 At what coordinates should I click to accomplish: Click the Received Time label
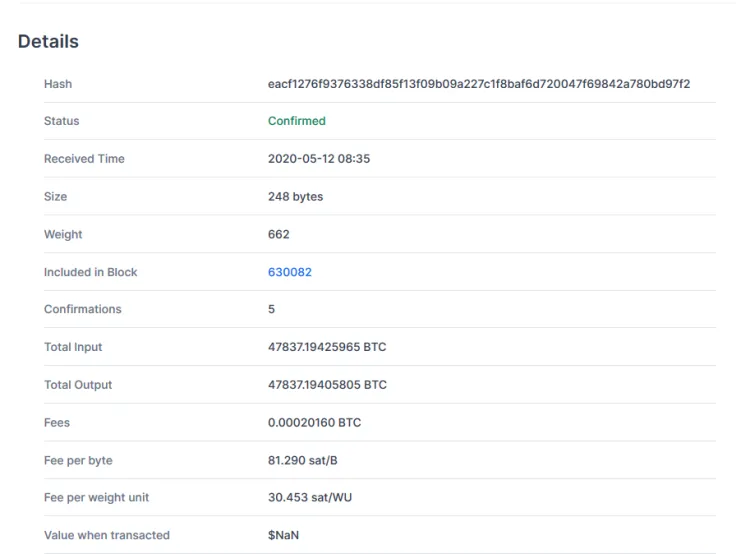tap(84, 159)
